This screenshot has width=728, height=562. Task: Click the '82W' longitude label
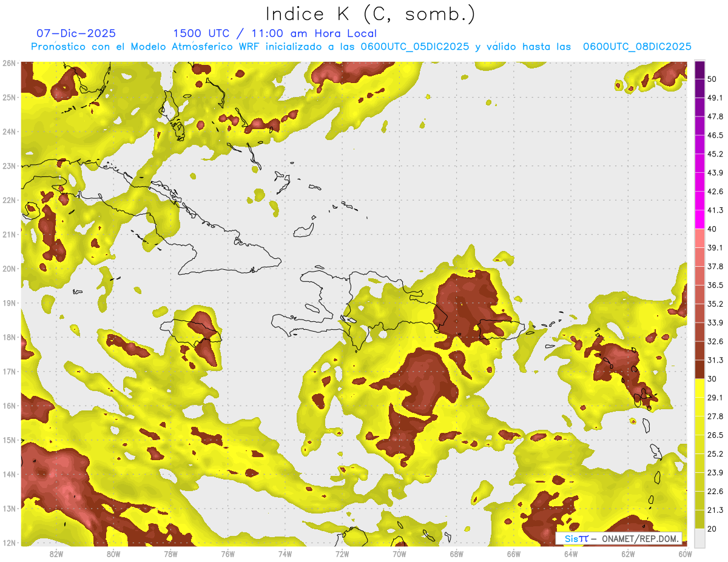pyautogui.click(x=56, y=554)
